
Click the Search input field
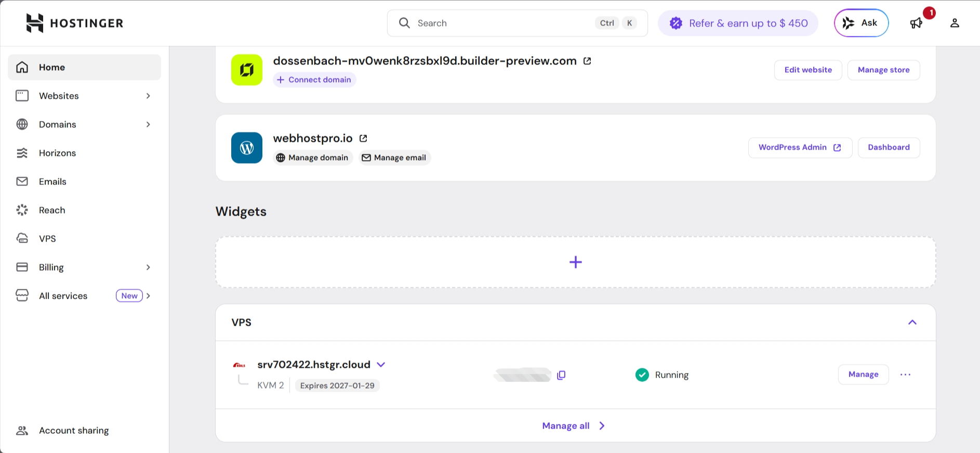click(518, 23)
